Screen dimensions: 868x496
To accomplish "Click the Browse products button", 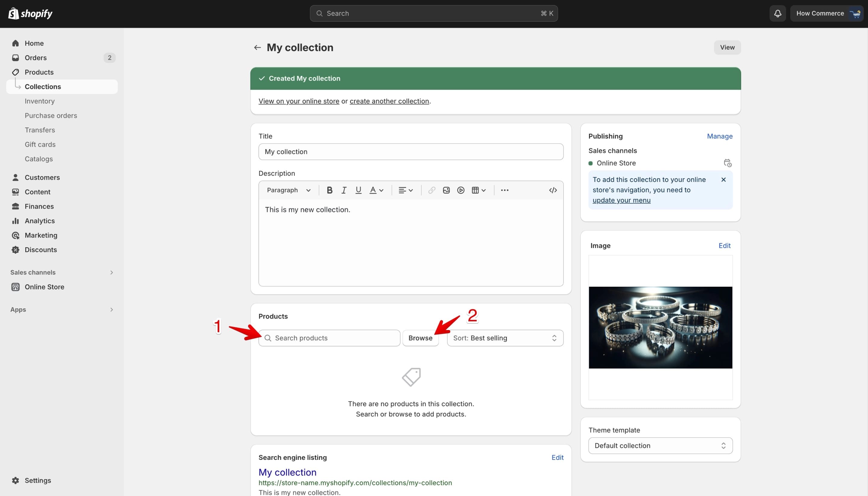I will (420, 338).
